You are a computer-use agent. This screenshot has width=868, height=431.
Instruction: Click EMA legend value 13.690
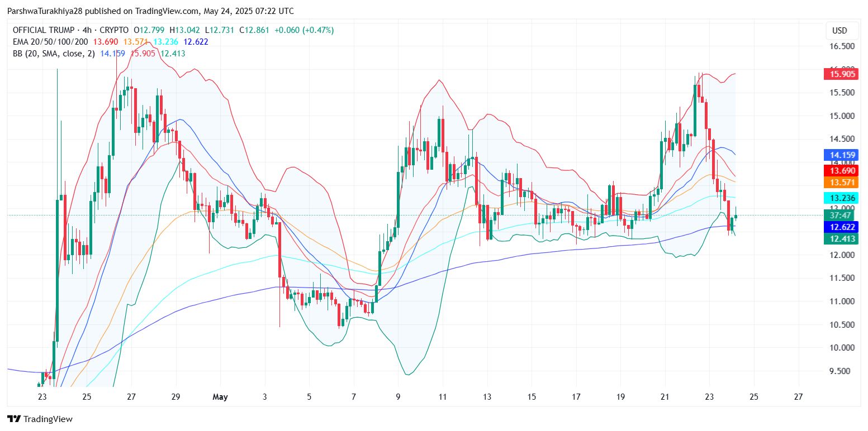[x=105, y=42]
